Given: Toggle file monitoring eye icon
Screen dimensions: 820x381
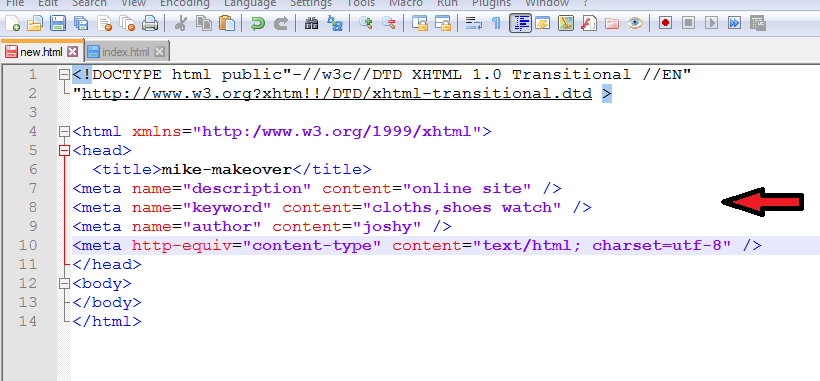Looking at the screenshot, I should coord(635,24).
